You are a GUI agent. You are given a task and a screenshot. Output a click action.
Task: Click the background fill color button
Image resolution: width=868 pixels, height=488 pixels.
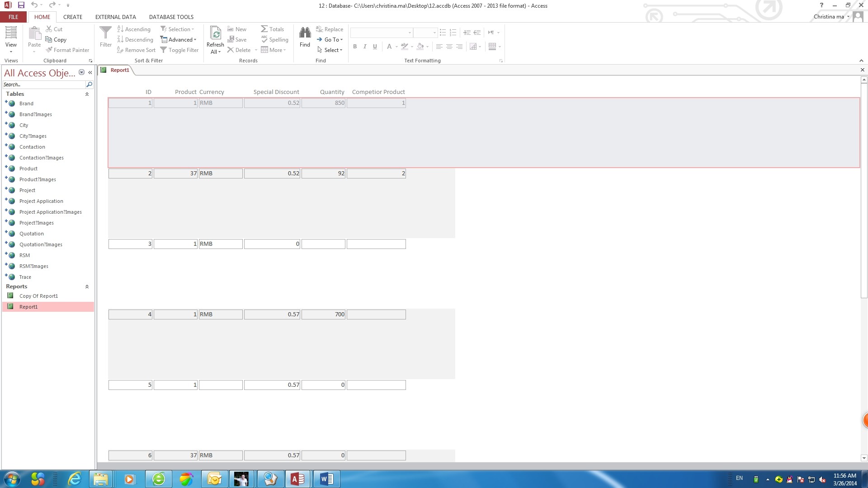420,47
